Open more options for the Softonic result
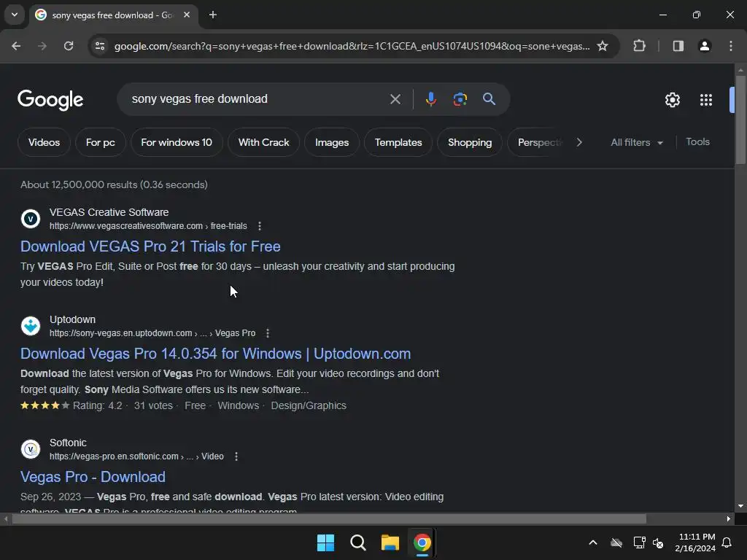Viewport: 747px width, 560px height. click(236, 456)
